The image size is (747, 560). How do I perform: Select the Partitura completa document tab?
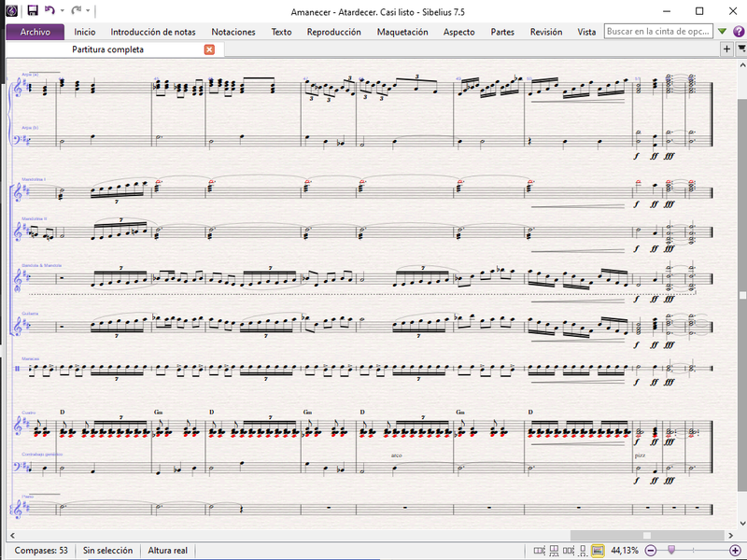107,49
